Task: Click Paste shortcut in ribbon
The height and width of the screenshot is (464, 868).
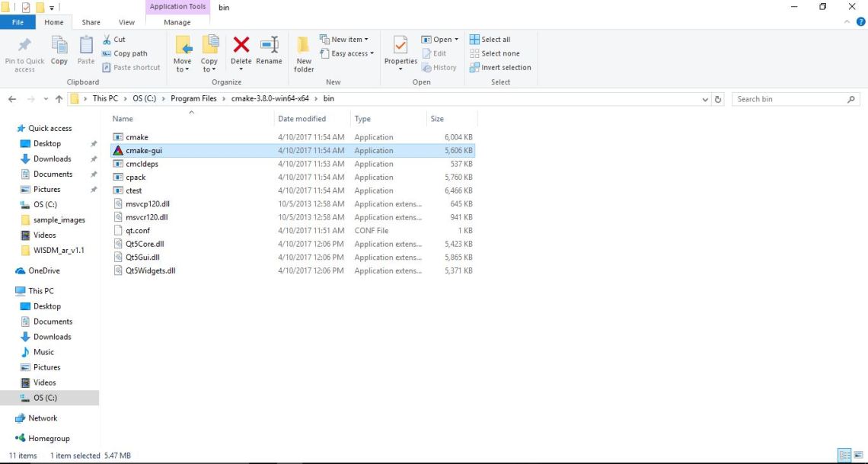Action: click(131, 67)
